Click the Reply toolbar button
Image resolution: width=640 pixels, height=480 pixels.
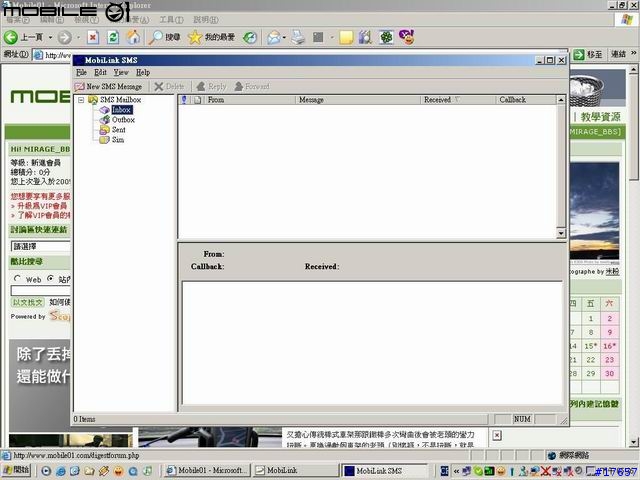point(211,87)
